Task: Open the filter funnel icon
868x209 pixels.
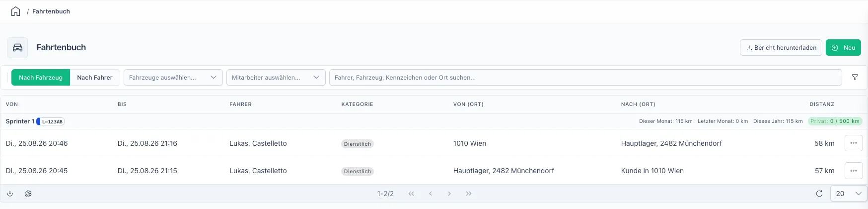Action: [x=855, y=77]
